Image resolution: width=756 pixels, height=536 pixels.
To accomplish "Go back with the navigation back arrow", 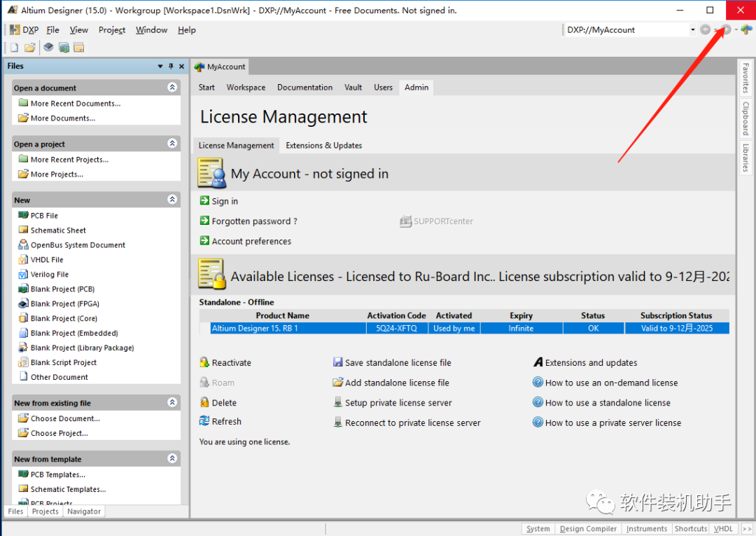I will tap(705, 30).
